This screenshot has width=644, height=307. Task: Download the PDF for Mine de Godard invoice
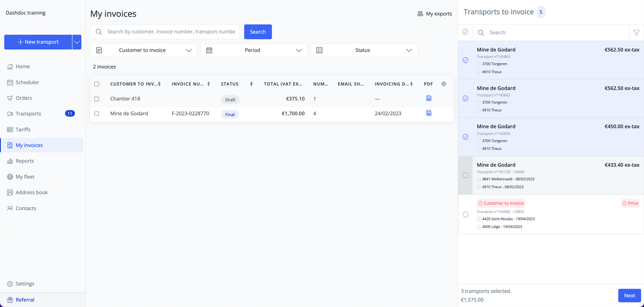point(429,113)
